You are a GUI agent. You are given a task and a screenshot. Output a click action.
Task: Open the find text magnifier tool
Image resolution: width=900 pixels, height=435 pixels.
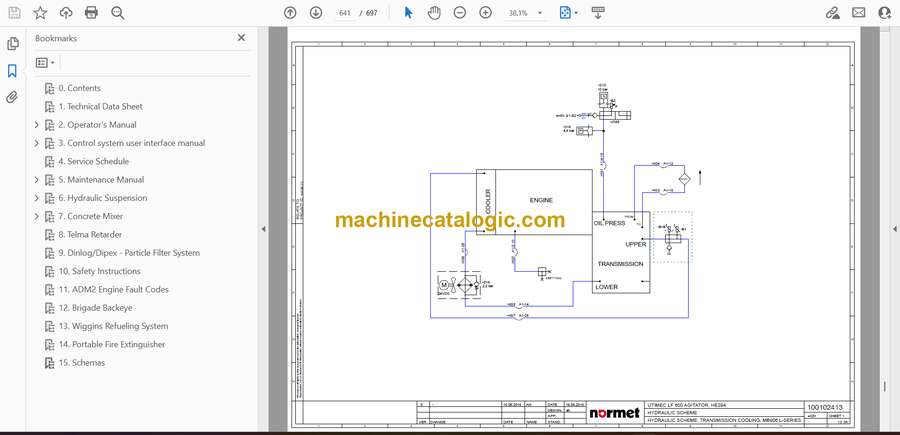(x=118, y=13)
